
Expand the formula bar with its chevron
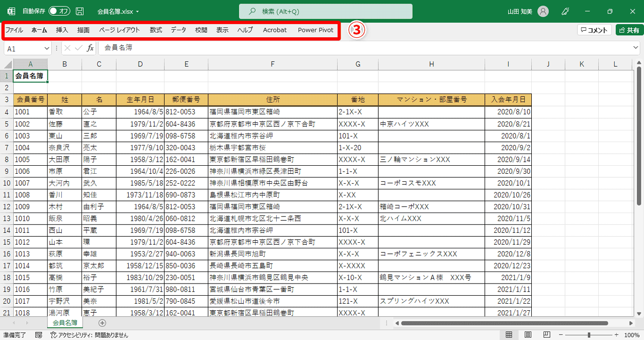pos(636,47)
